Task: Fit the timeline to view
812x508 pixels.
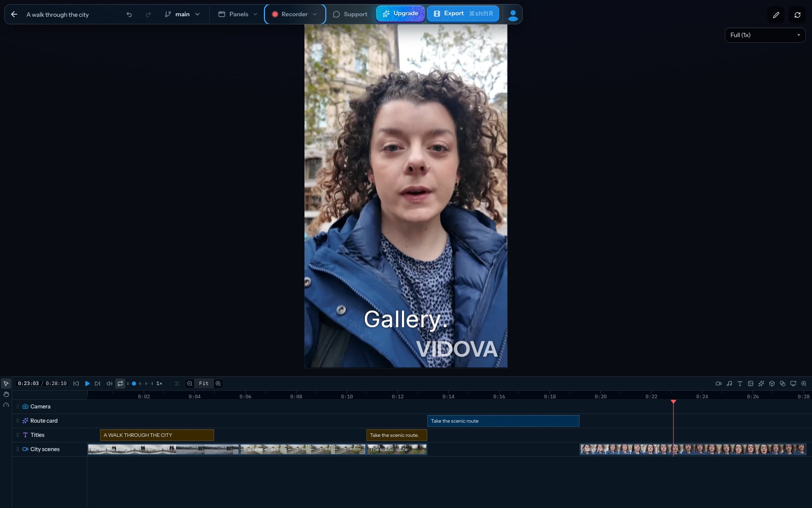Action: [x=204, y=384]
